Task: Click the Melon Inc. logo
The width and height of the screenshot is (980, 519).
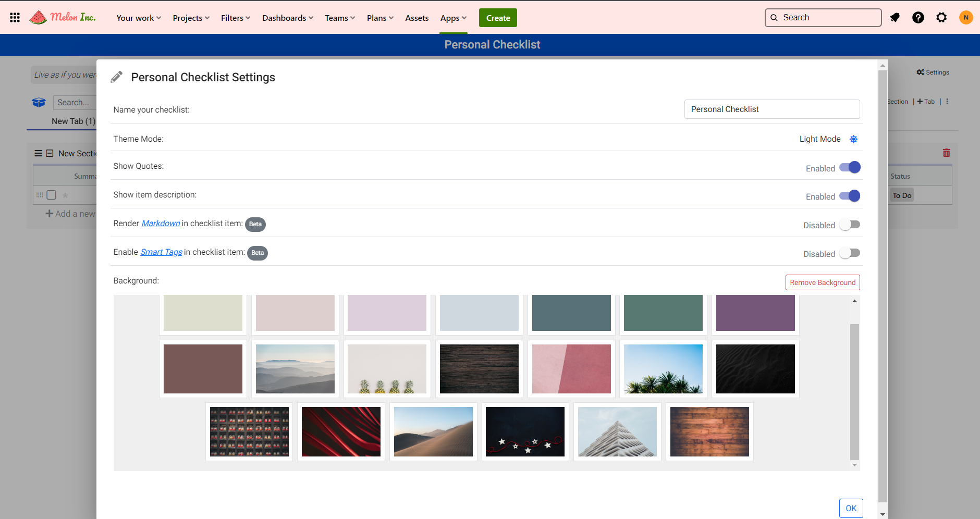Action: click(63, 18)
